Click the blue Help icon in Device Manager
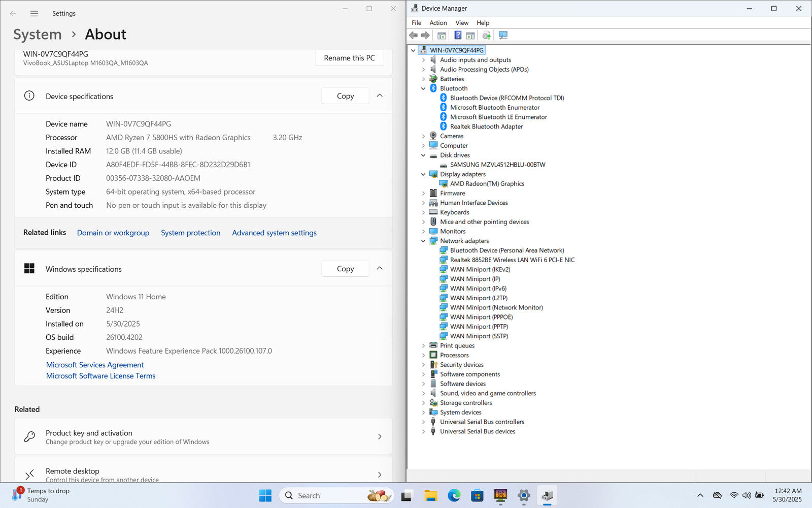The image size is (812, 508). pyautogui.click(x=458, y=35)
